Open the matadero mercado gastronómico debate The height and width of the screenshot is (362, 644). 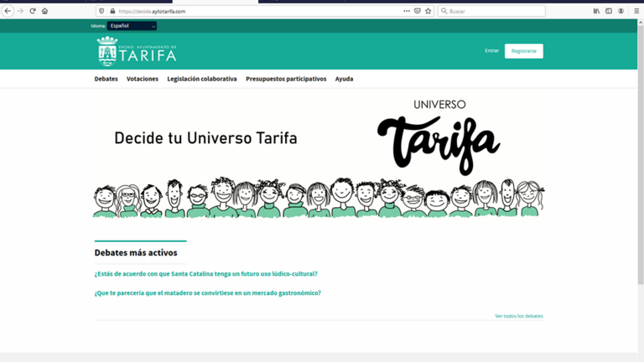pyautogui.click(x=207, y=293)
